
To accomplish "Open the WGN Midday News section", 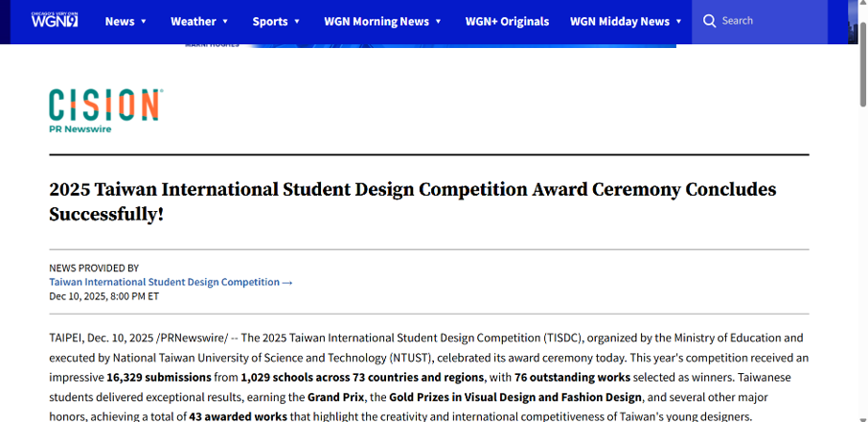I will tap(619, 21).
